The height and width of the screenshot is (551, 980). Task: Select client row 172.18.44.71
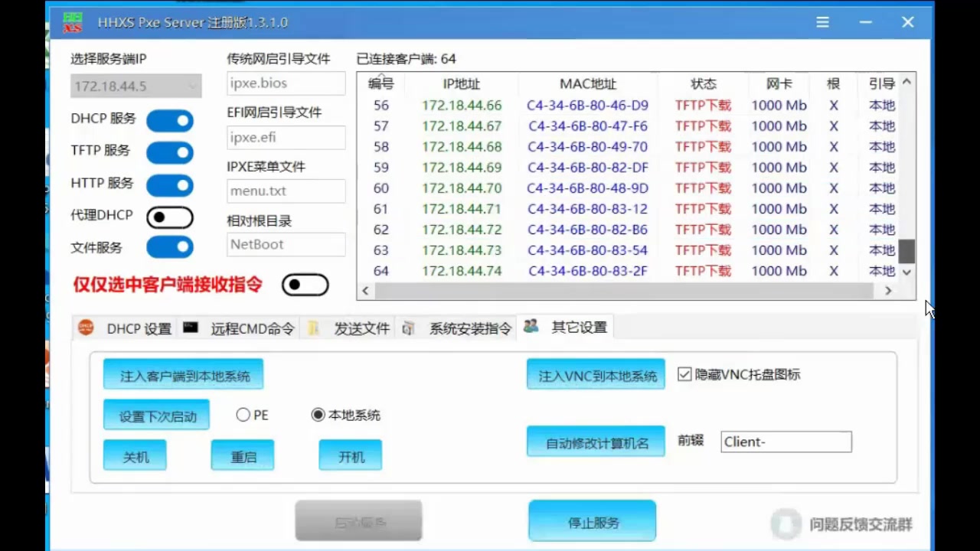tap(628, 209)
